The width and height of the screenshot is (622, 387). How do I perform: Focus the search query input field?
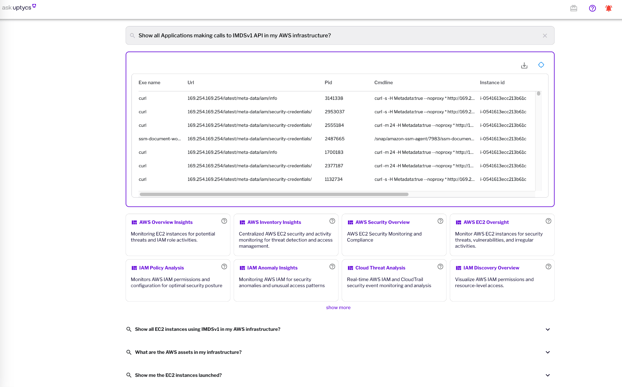(340, 36)
